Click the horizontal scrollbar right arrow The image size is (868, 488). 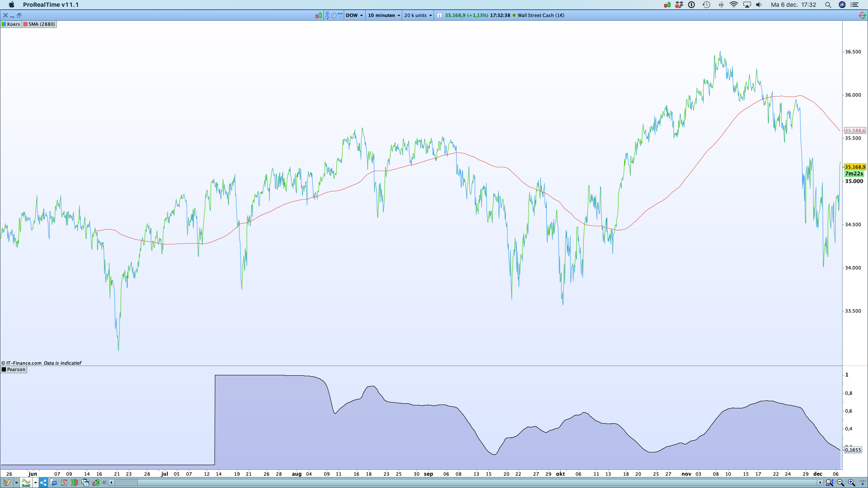tap(820, 482)
